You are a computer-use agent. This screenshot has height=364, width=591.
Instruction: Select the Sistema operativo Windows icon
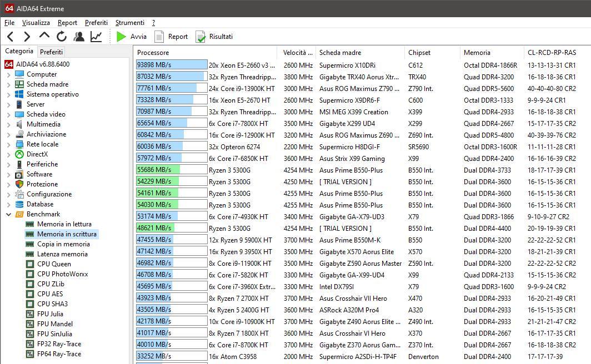[x=19, y=94]
